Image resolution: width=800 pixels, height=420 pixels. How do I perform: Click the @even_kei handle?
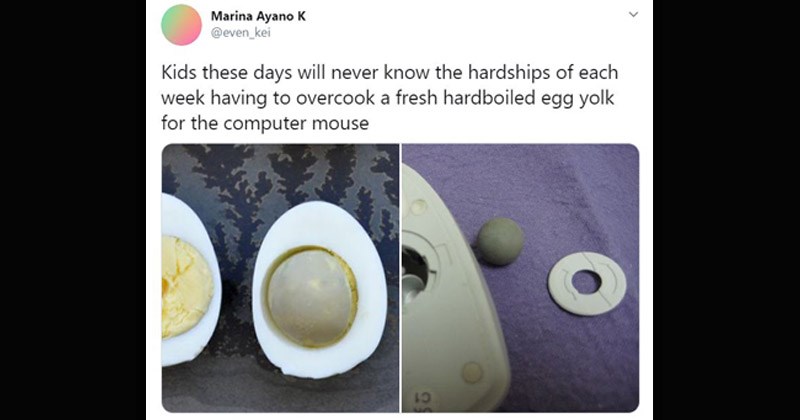[x=240, y=33]
